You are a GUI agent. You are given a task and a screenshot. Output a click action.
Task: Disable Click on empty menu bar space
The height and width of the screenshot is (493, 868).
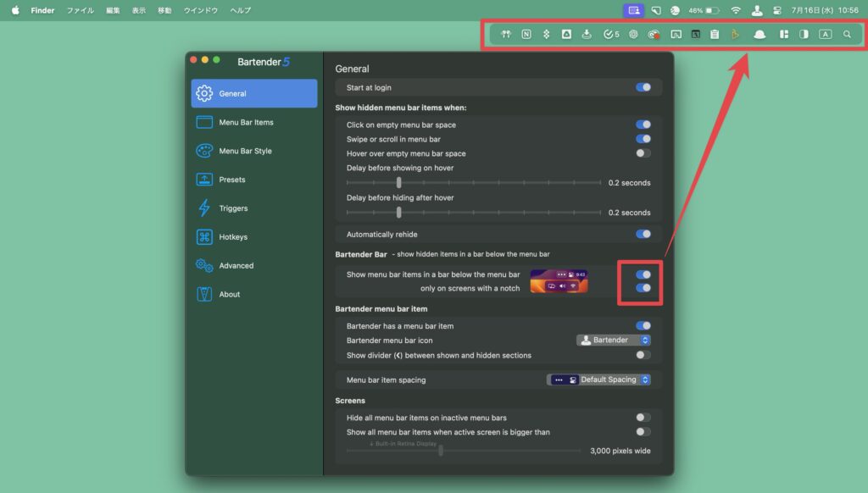tap(643, 125)
